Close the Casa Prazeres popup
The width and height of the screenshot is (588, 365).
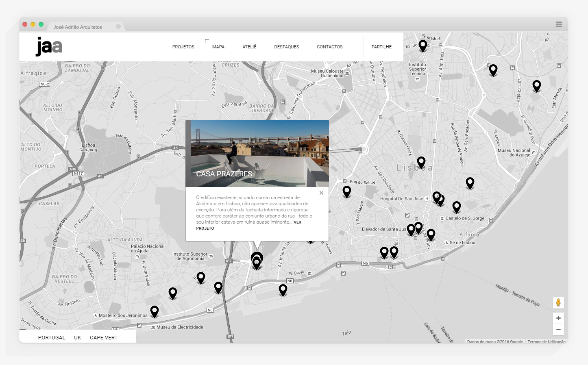pyautogui.click(x=321, y=193)
